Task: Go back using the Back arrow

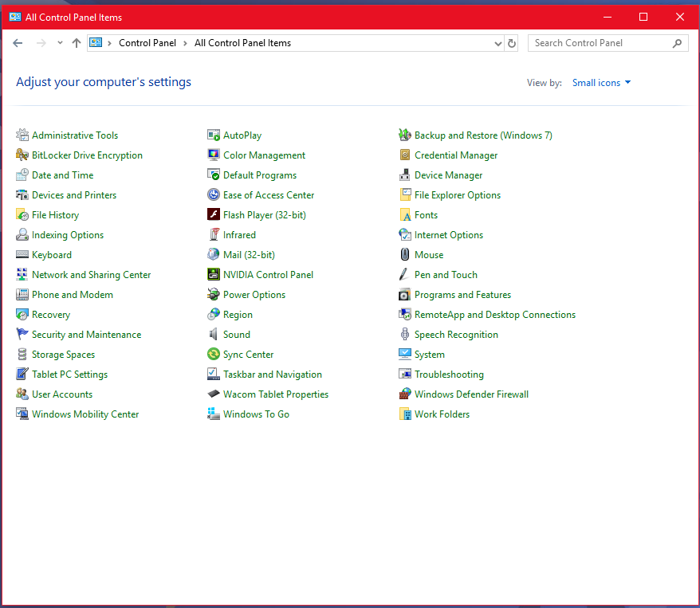Action: (x=18, y=43)
